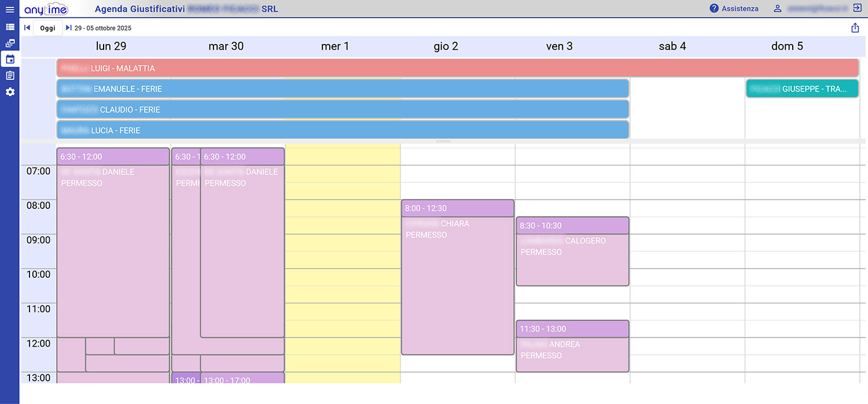The height and width of the screenshot is (404, 868).
Task: Open Chiara's 8:00 - 12:30 permesso event
Action: click(x=457, y=278)
